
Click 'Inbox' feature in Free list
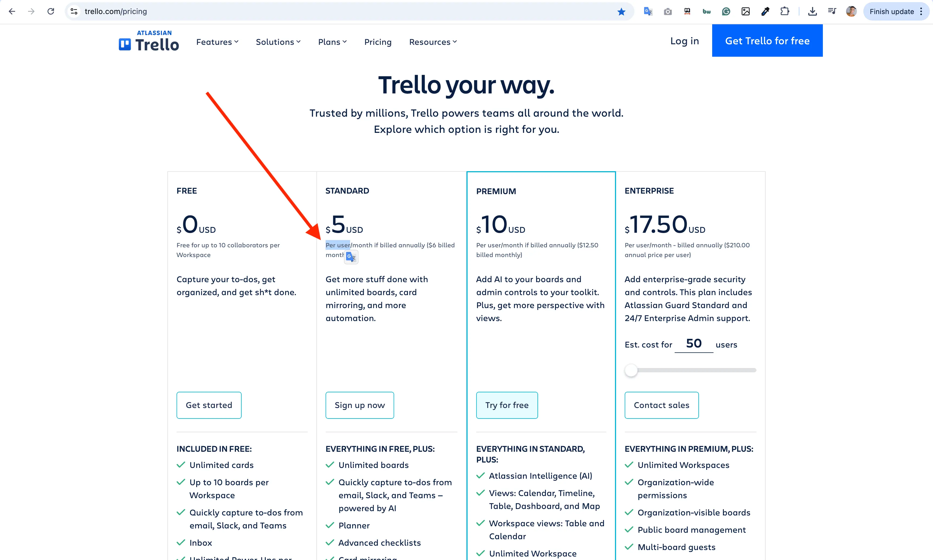(201, 543)
